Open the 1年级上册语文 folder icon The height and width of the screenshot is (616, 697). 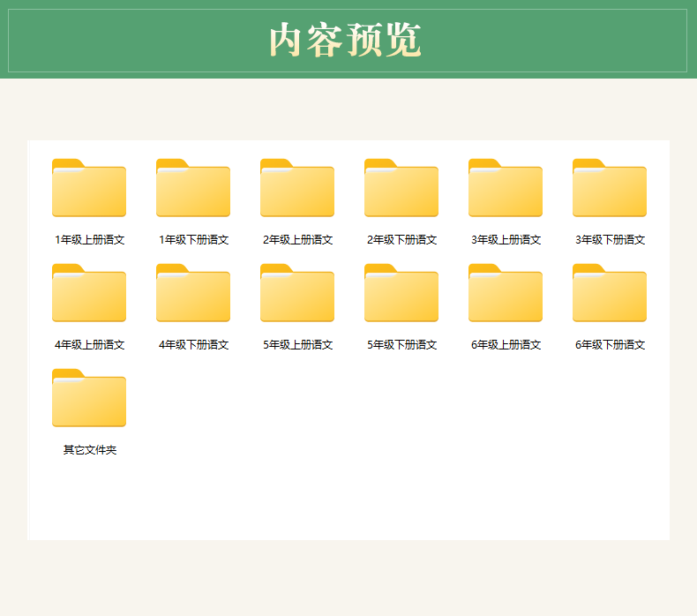click(x=89, y=188)
